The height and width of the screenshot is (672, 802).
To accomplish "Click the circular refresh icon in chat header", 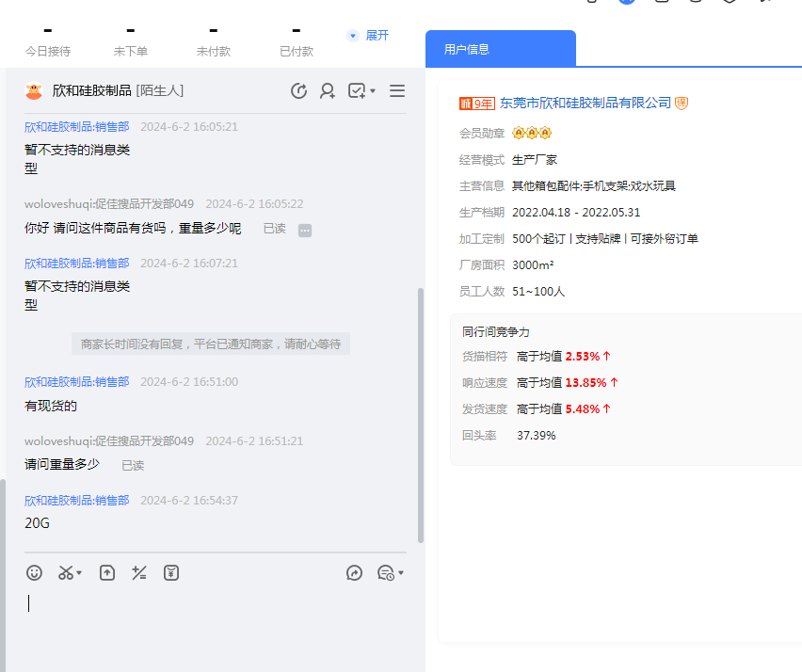I will (299, 90).
